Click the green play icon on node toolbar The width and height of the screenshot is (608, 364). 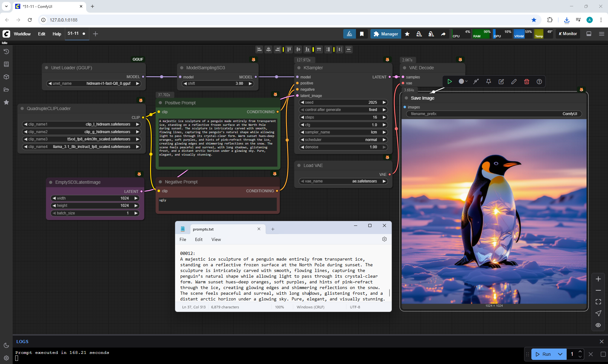(450, 82)
